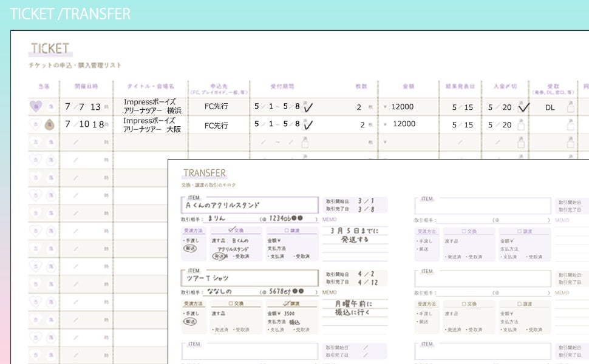Toggle checked 譲渡 checkbox for ツアーTシャツ item
The height and width of the screenshot is (364, 589).
tap(287, 303)
